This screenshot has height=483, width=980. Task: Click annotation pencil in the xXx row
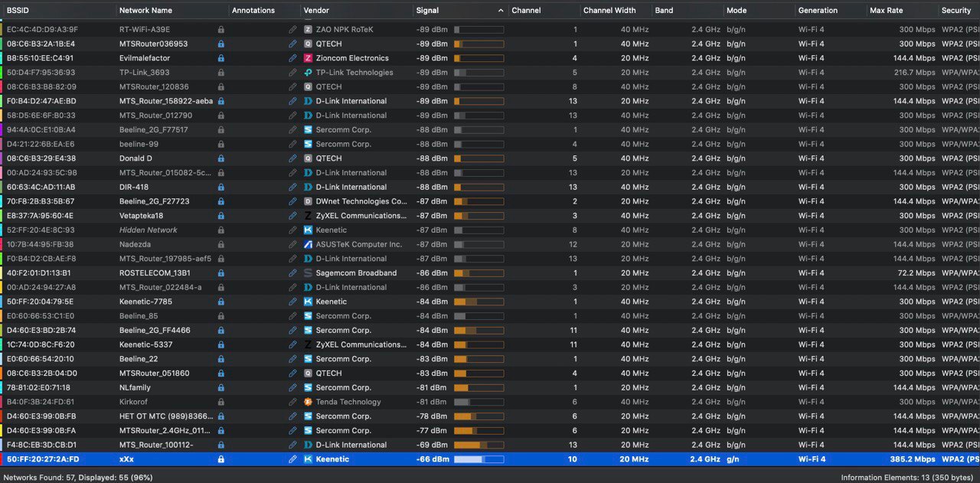[292, 459]
